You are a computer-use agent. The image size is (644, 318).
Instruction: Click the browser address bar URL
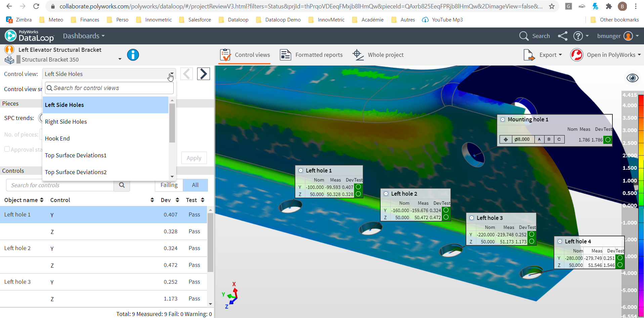tap(301, 6)
